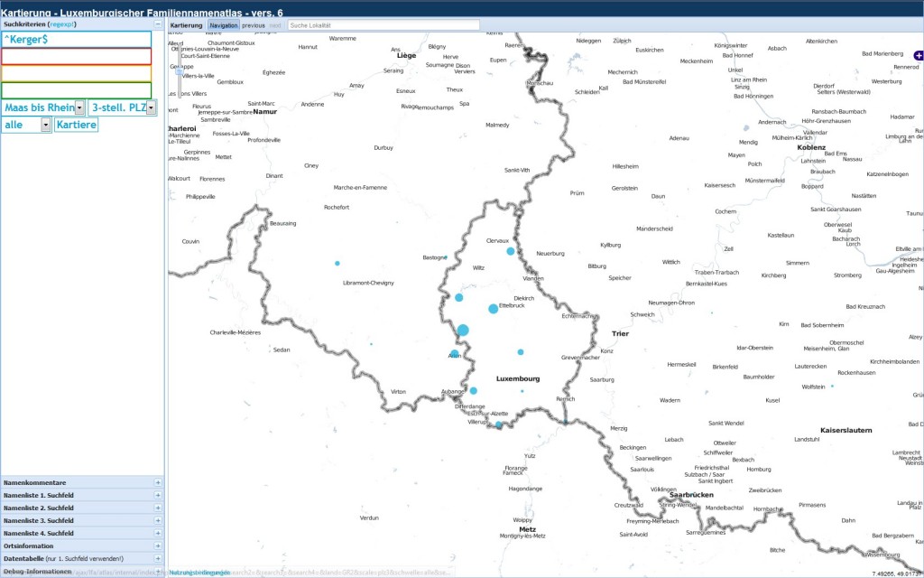Viewport: 924px width, 578px height.
Task: Expand the Datentabelle section
Action: coord(158,559)
